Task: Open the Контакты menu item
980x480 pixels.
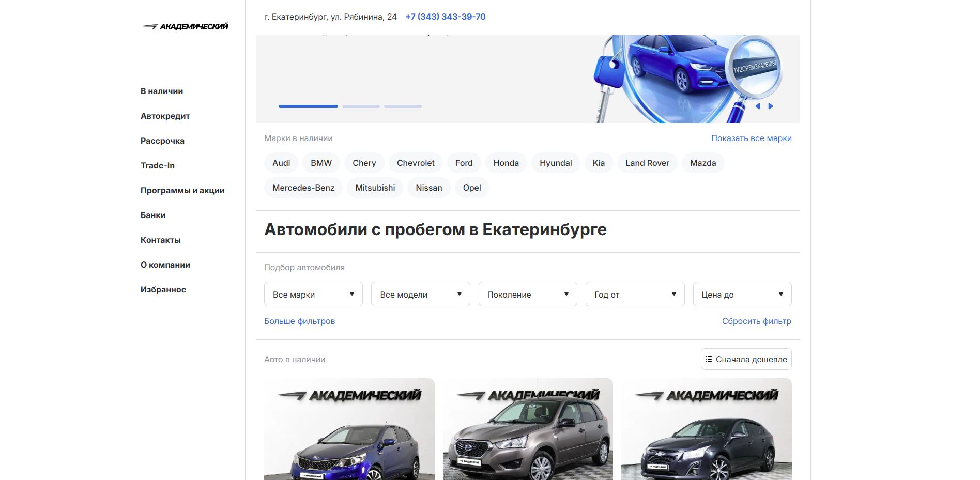Action: [161, 240]
